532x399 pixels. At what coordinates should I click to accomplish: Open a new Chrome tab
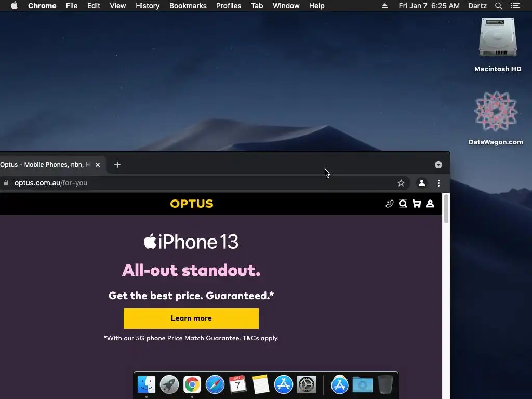click(x=117, y=165)
